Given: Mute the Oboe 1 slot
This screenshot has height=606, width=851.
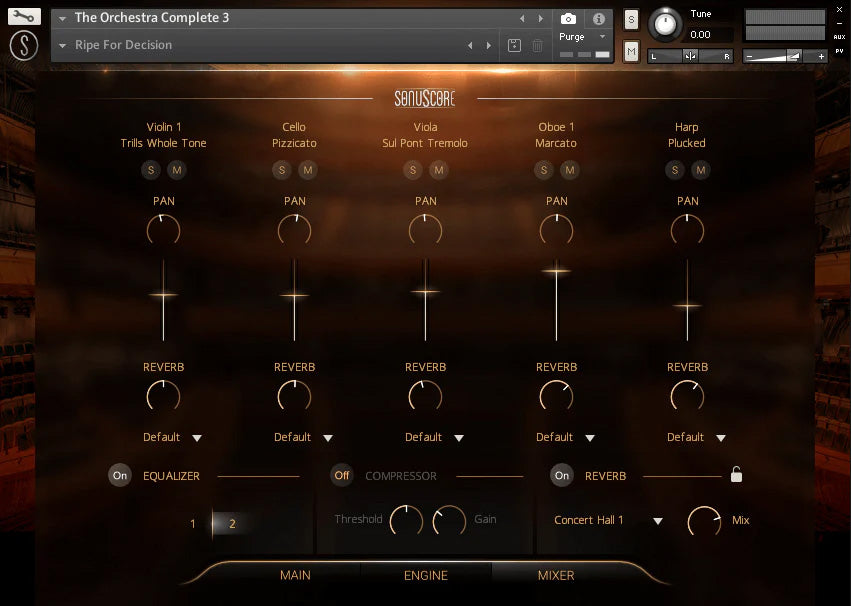Looking at the screenshot, I should point(570,170).
